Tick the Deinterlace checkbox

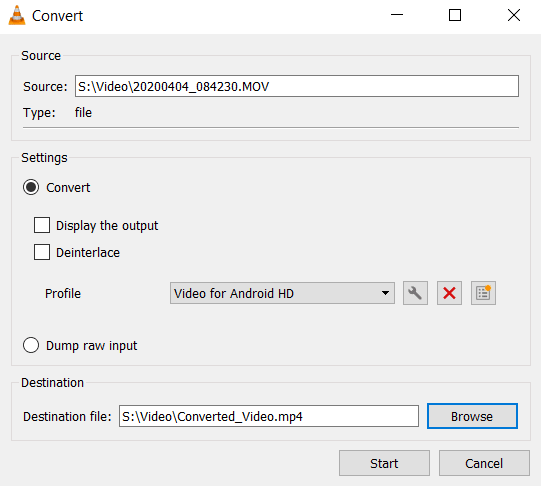coord(42,252)
